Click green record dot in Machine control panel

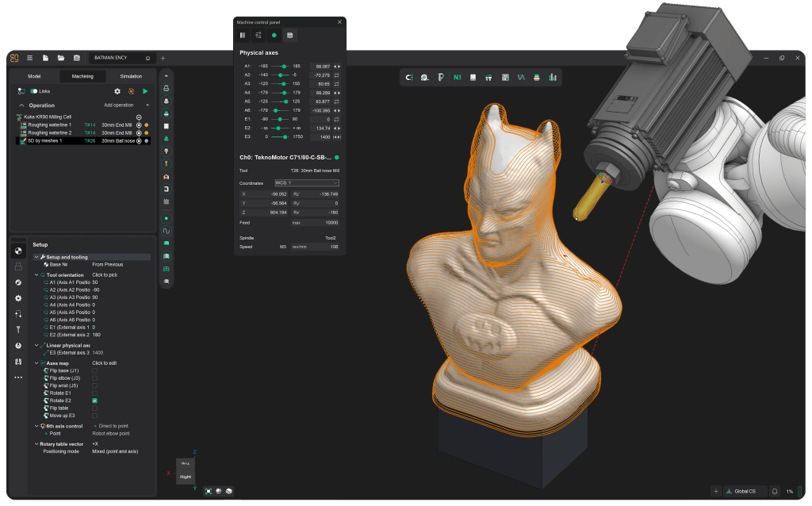[x=274, y=35]
